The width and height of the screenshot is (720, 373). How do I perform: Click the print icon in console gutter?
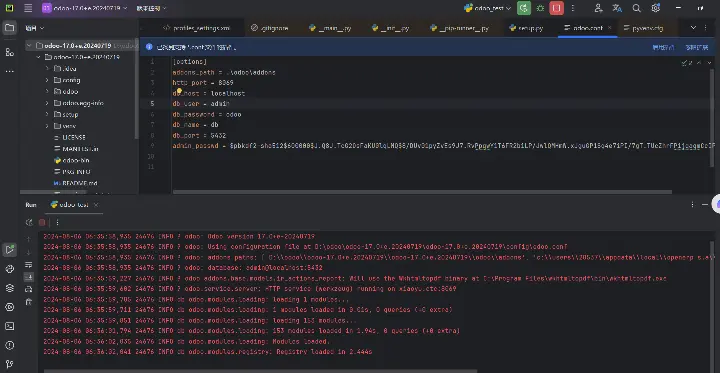(28, 289)
